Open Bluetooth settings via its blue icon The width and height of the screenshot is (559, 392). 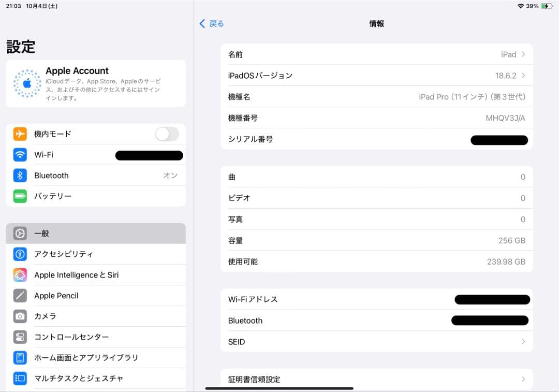(20, 175)
